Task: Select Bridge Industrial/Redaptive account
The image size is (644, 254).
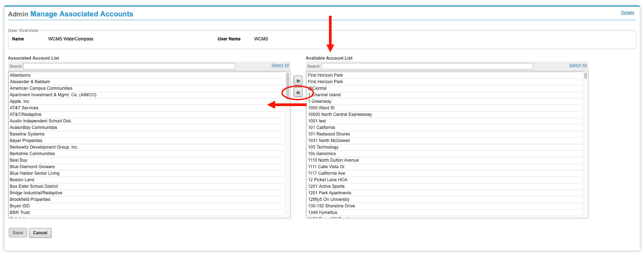Action: point(147,192)
